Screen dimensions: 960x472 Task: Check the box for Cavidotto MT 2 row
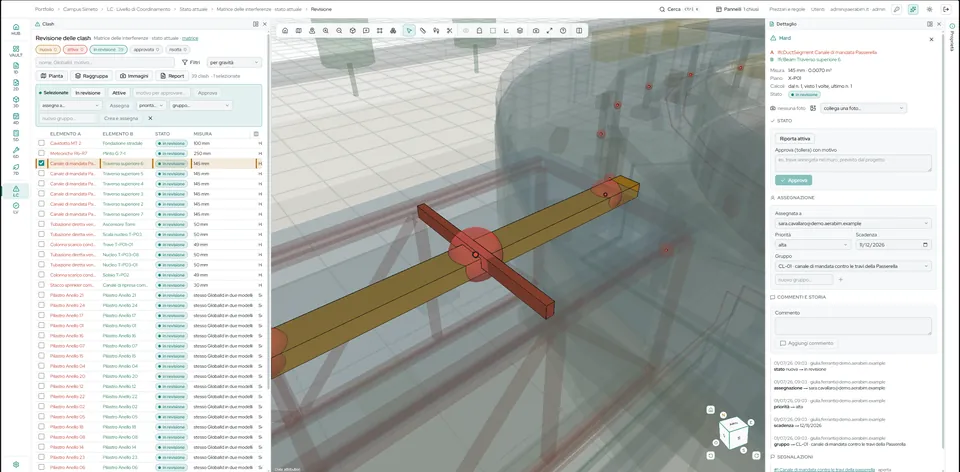click(x=42, y=143)
